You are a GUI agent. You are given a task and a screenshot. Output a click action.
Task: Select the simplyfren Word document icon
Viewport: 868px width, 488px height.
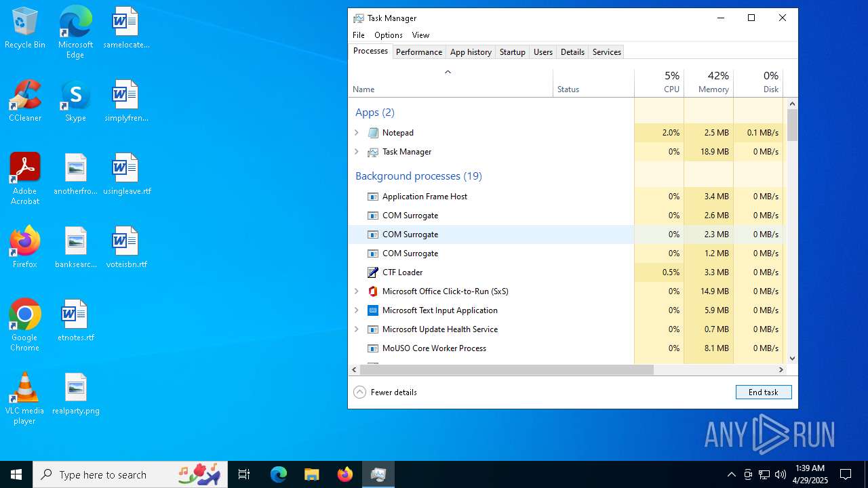click(126, 101)
